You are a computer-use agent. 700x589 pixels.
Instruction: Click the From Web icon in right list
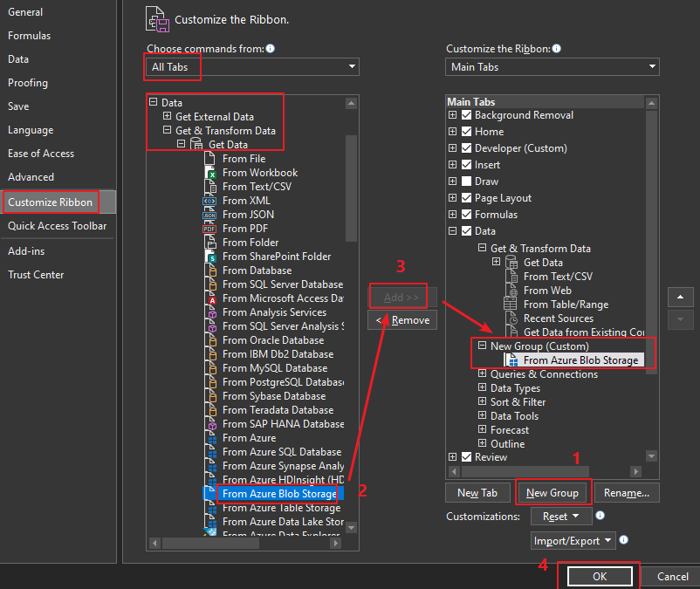coord(511,291)
